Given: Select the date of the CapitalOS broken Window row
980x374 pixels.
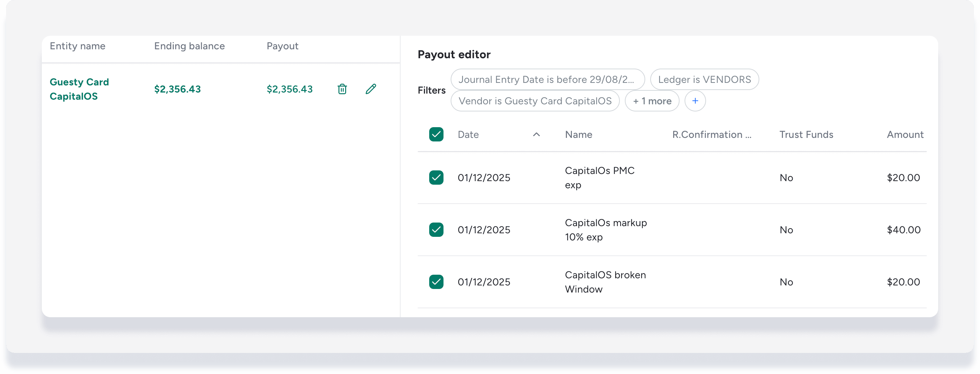Looking at the screenshot, I should pos(484,281).
